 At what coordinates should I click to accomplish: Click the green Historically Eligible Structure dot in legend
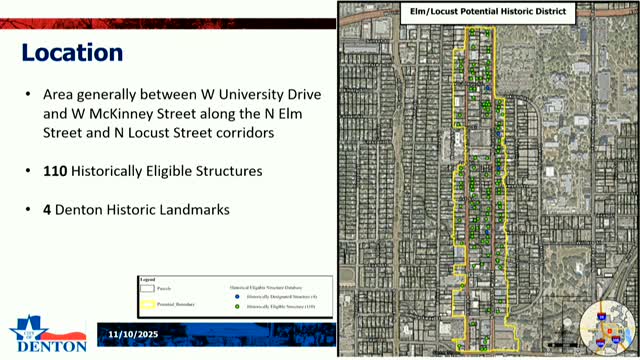(x=237, y=306)
